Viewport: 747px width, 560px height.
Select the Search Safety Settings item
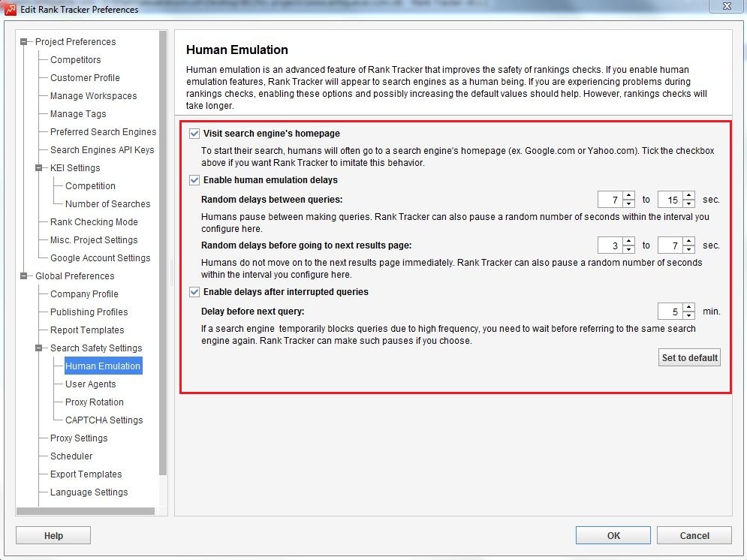coord(96,348)
